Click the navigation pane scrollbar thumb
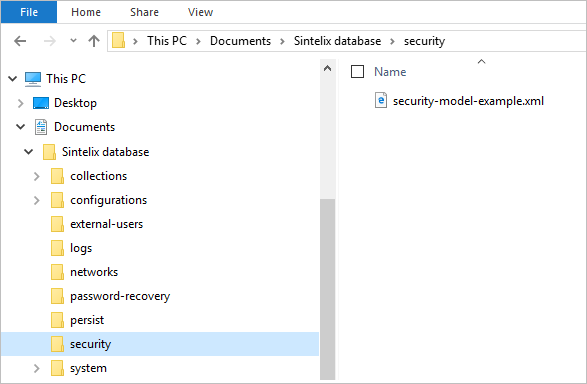This screenshot has width=587, height=384. (x=328, y=289)
